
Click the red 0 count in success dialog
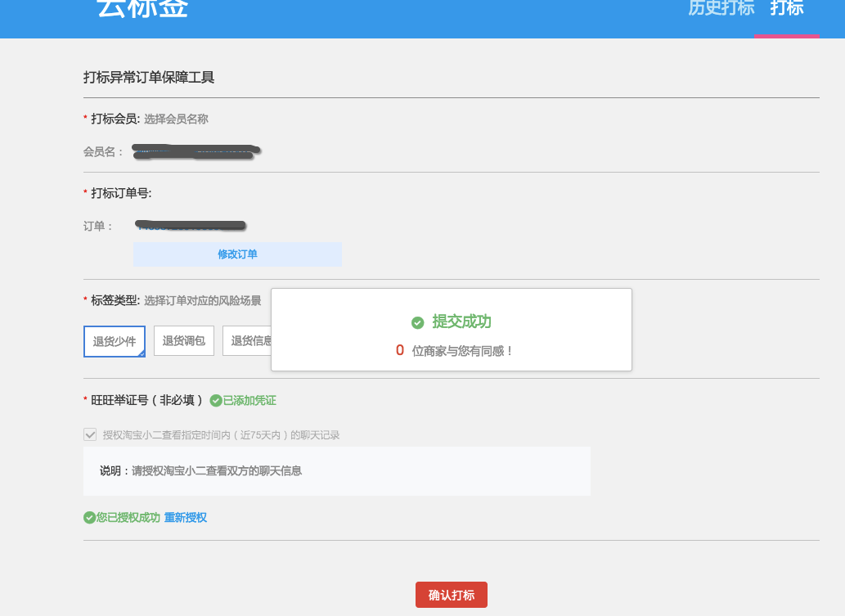(398, 350)
